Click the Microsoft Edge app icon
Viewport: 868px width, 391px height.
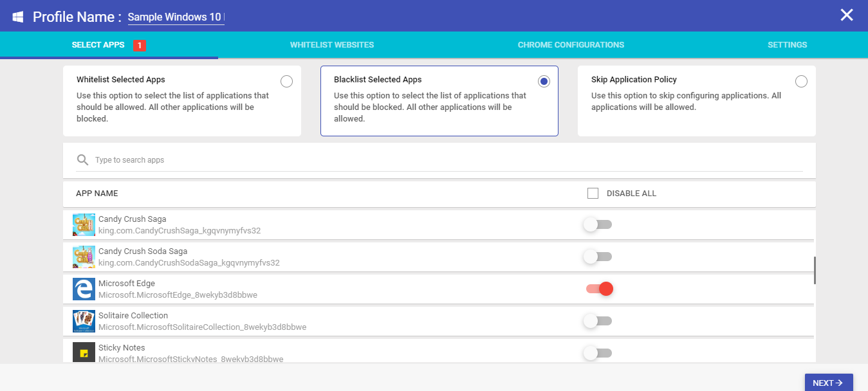pos(84,289)
